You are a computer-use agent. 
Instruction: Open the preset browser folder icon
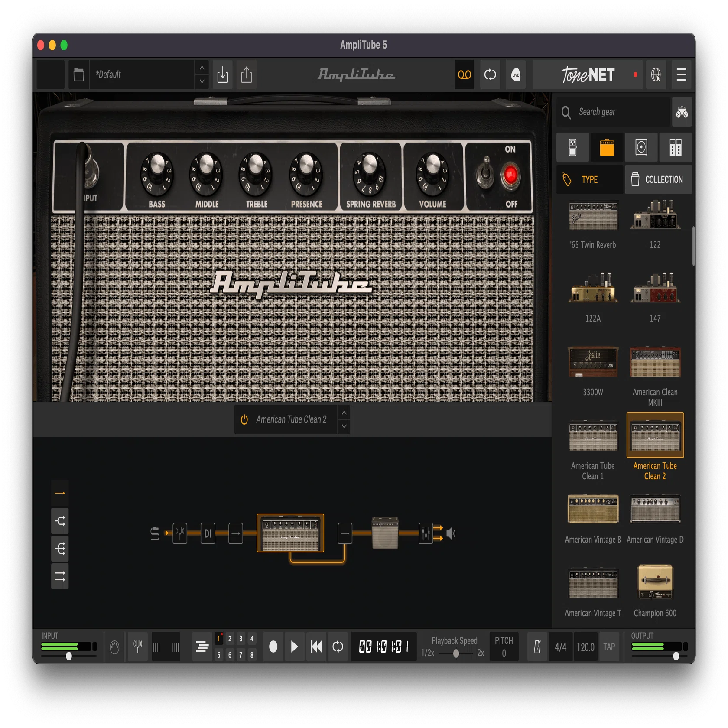click(x=78, y=75)
